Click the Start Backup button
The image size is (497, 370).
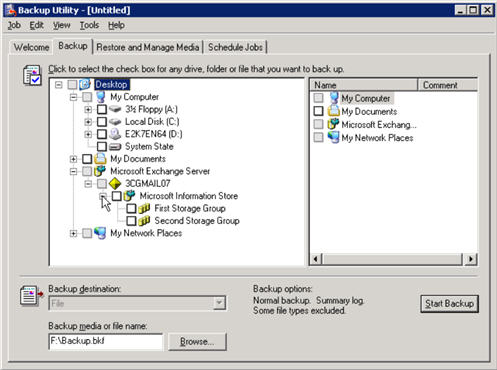pyautogui.click(x=449, y=304)
